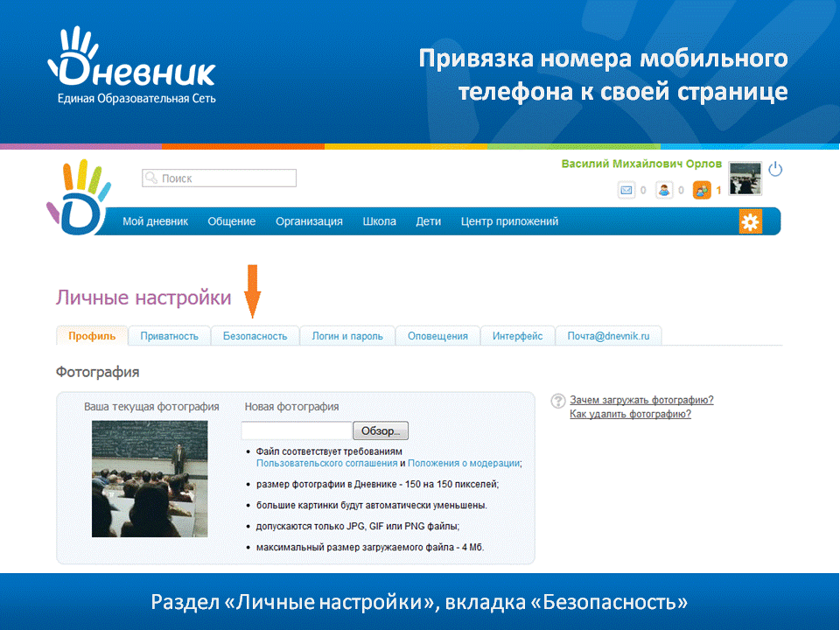Open the Школа menu
This screenshot has height=630, width=840.
(379, 221)
